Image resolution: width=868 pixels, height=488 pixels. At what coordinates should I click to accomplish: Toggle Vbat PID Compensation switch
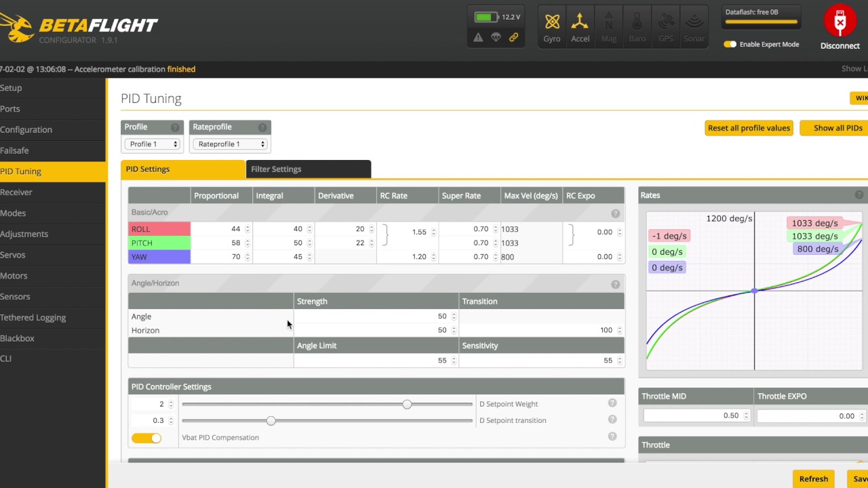[146, 438]
